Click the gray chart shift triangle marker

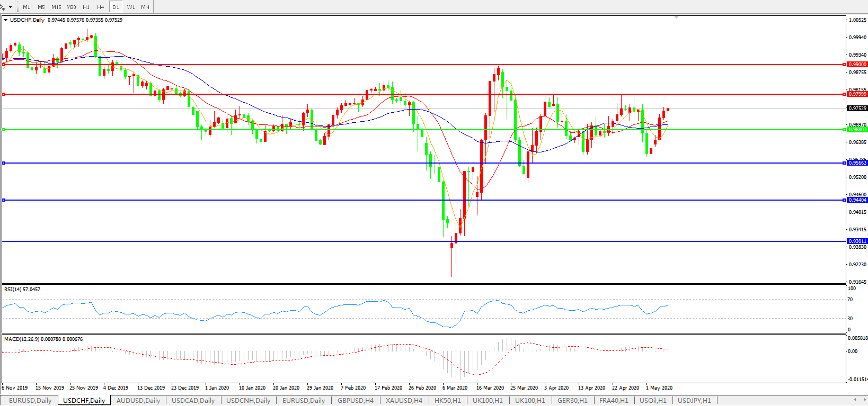coord(676,17)
